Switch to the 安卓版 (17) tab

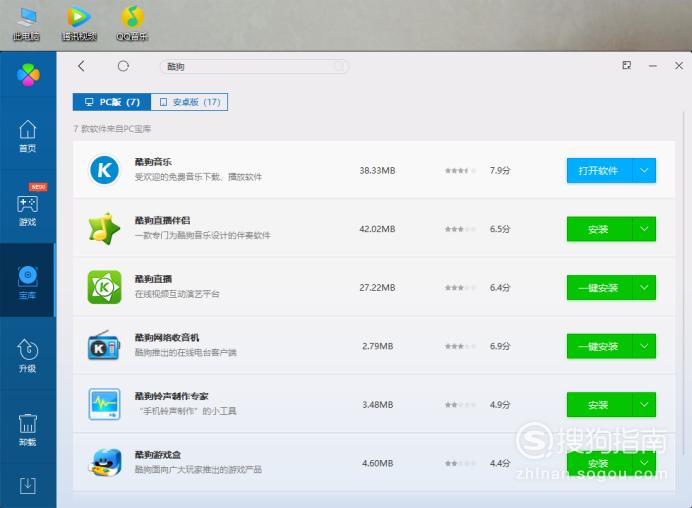click(x=189, y=102)
